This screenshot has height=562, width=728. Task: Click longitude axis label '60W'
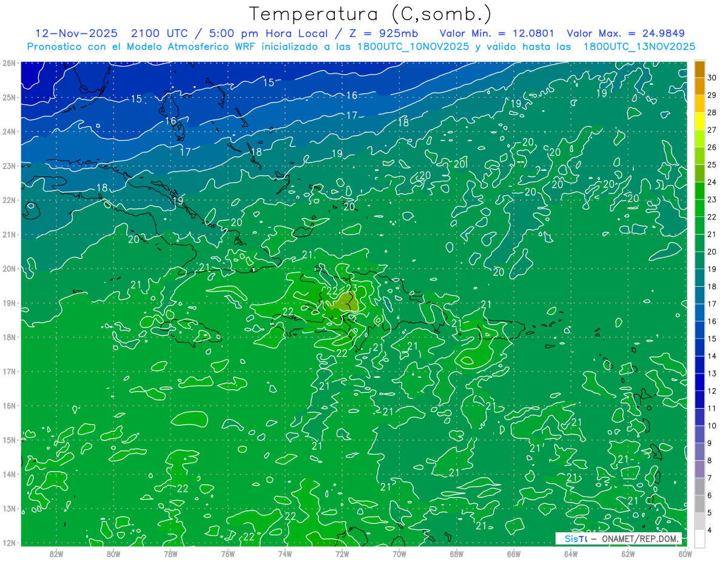[x=685, y=554]
